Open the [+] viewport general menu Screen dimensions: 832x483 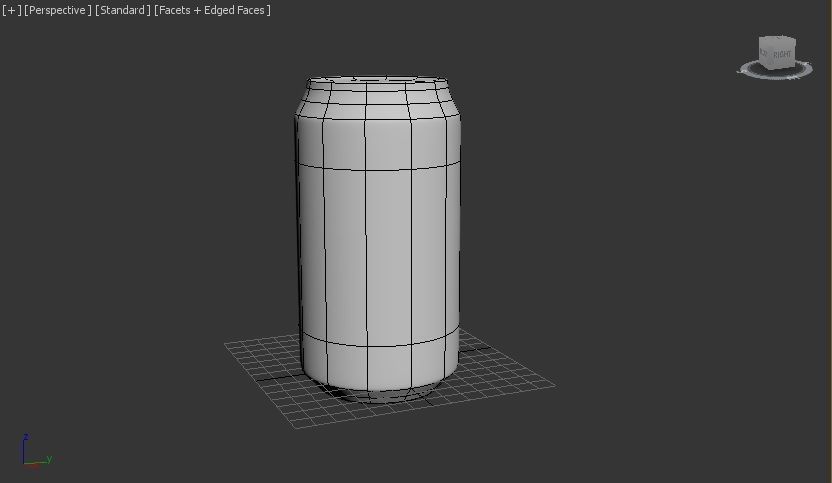tap(12, 10)
